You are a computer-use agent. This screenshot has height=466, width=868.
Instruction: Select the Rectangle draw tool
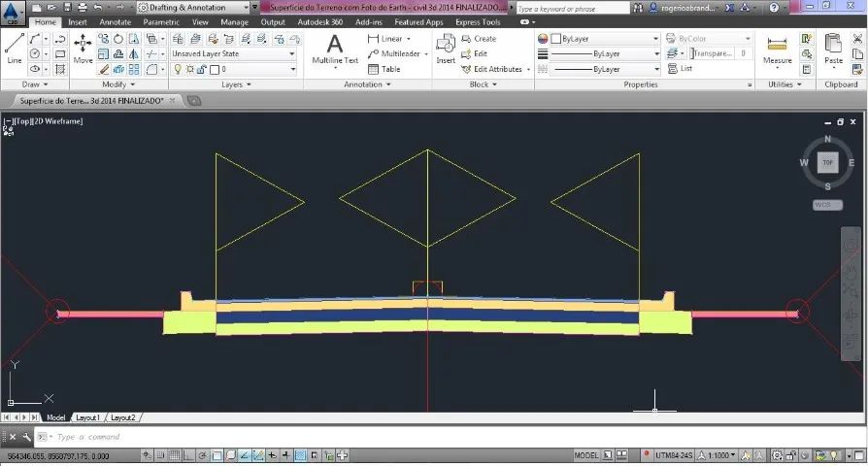[x=60, y=53]
